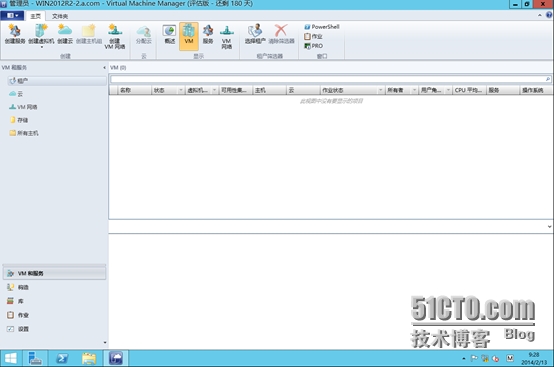
Task: Select 所有主机 (All Hosts) tree node
Action: [x=24, y=133]
